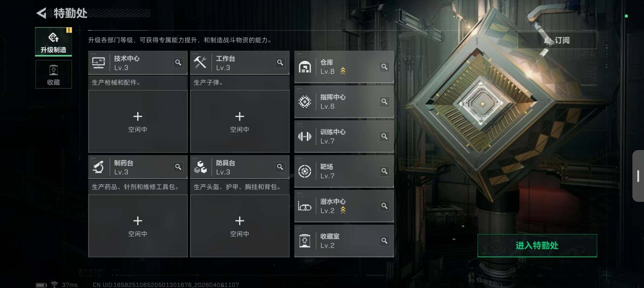Switch to the 收藏 sidebar tab

(53, 74)
